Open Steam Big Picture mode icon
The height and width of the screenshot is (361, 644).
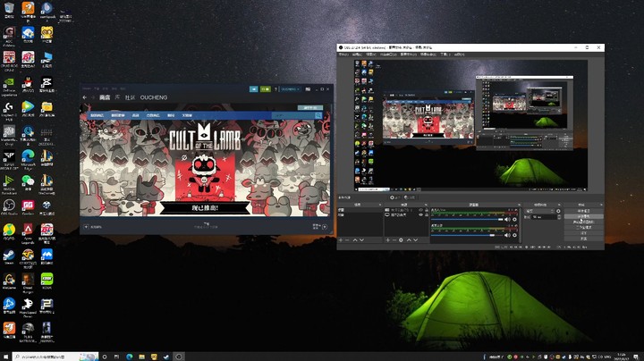point(308,89)
